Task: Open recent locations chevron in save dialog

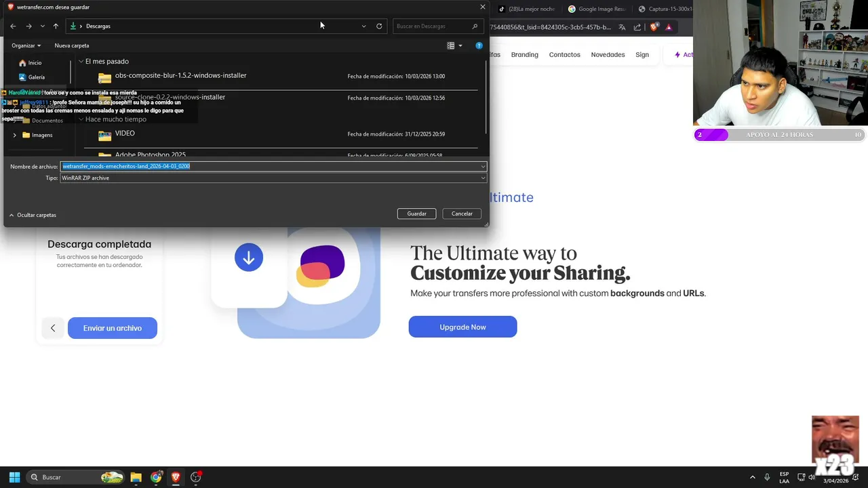Action: [42, 26]
